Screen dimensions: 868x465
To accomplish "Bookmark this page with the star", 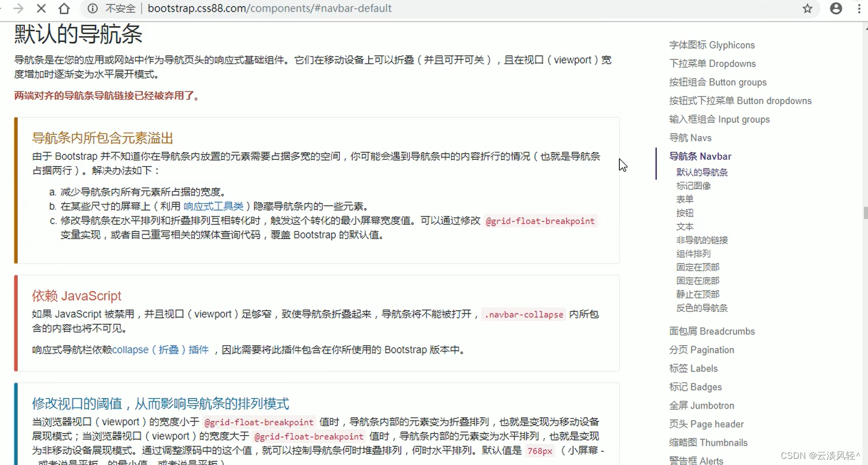I will coord(808,9).
